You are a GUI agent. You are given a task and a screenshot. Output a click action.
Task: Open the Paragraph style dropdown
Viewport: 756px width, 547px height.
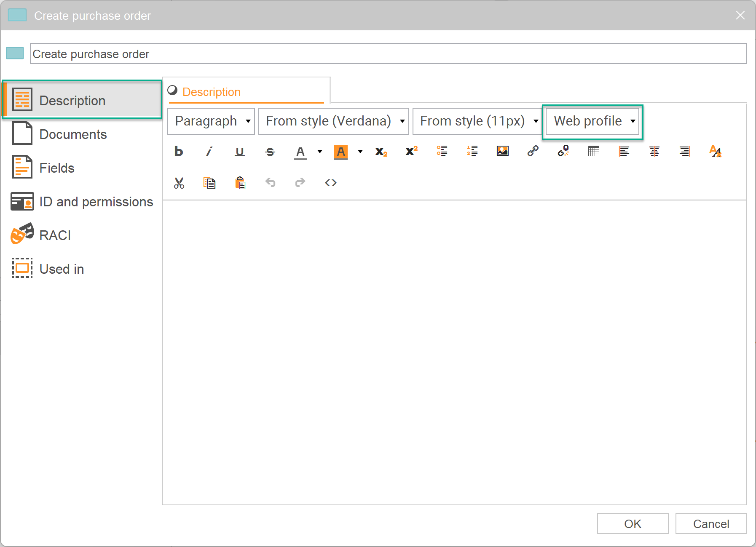211,121
